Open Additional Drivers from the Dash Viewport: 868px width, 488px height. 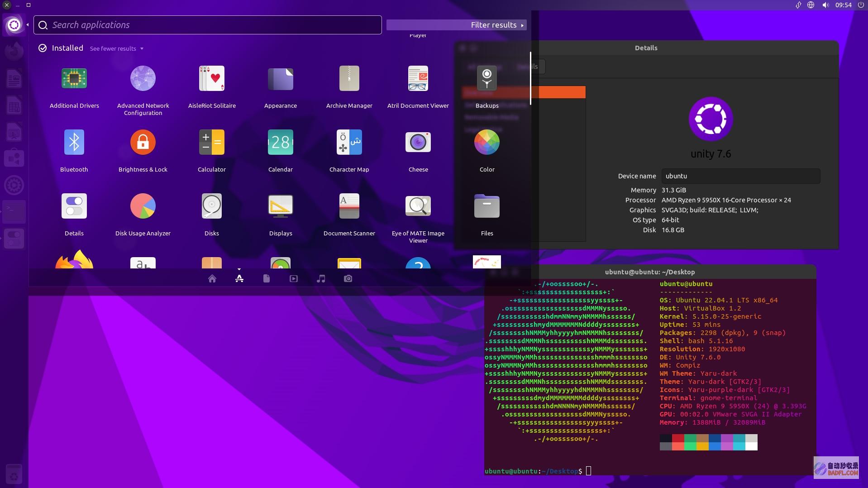point(74,87)
